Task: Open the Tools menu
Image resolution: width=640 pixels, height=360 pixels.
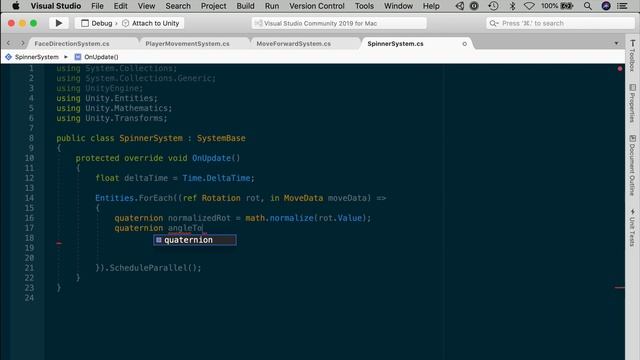Action: click(364, 6)
